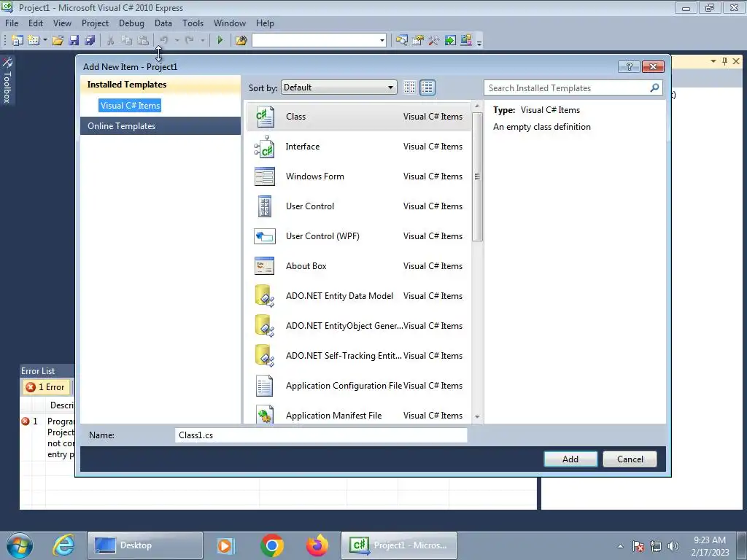Click the Name text field
Screen dimensions: 747x560
point(321,435)
